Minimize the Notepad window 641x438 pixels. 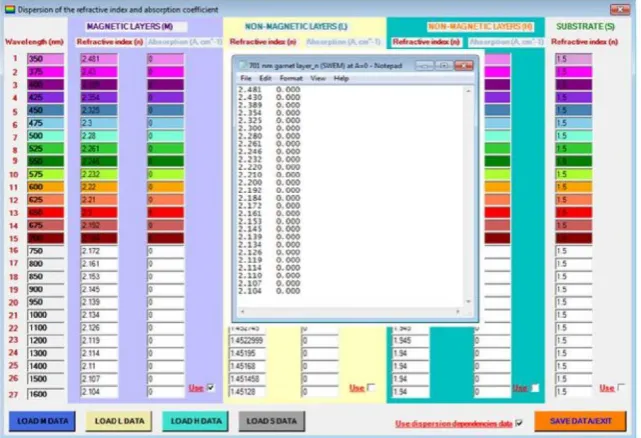point(424,65)
